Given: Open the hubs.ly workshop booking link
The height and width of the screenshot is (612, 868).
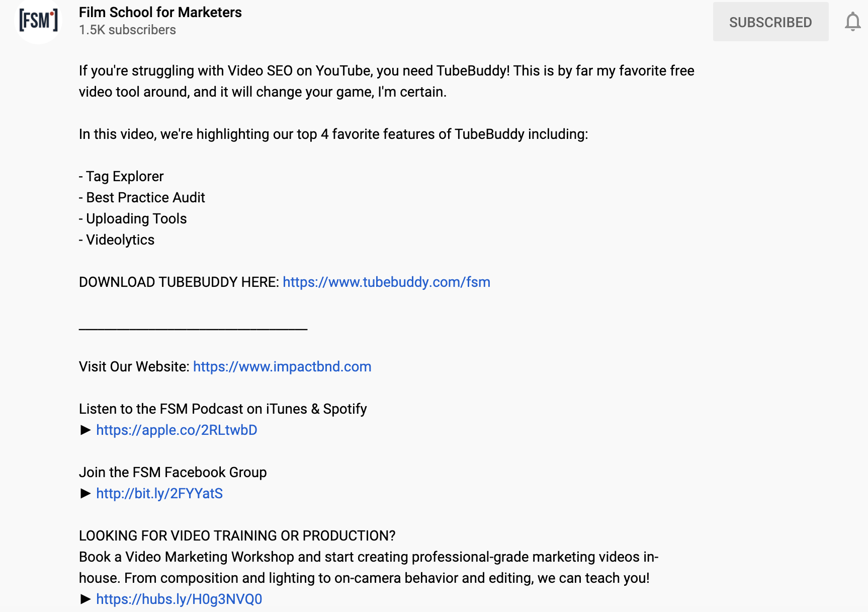Looking at the screenshot, I should click(x=179, y=599).
